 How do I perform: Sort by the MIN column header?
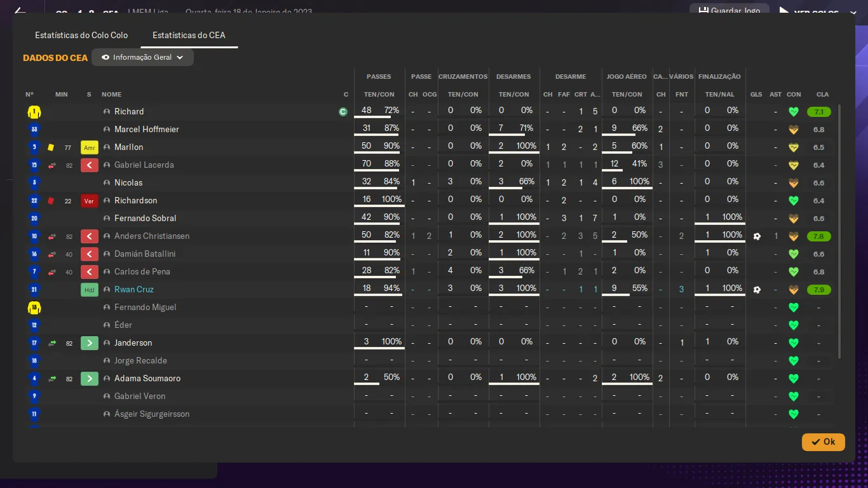click(x=61, y=95)
